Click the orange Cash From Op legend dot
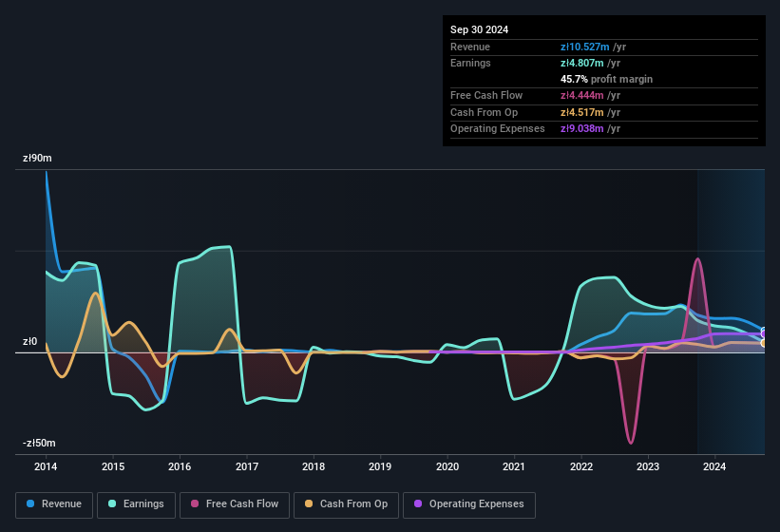Viewport: 780px width, 532px height. 310,503
